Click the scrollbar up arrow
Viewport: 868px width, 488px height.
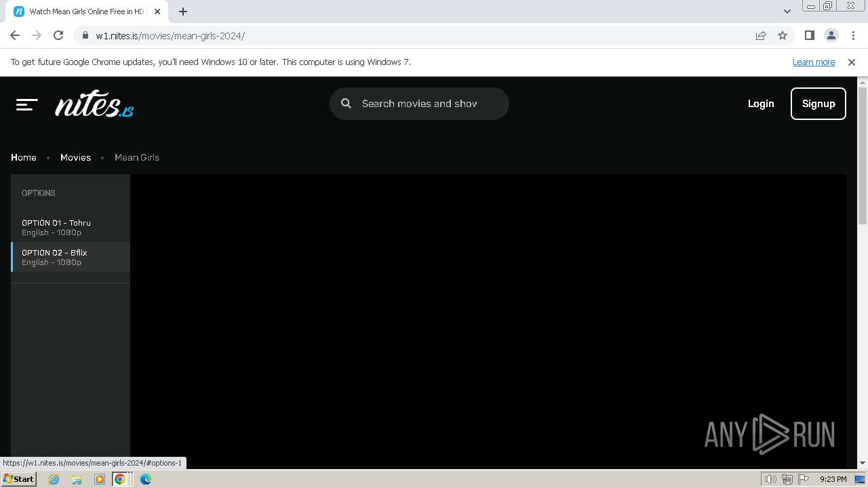[863, 82]
